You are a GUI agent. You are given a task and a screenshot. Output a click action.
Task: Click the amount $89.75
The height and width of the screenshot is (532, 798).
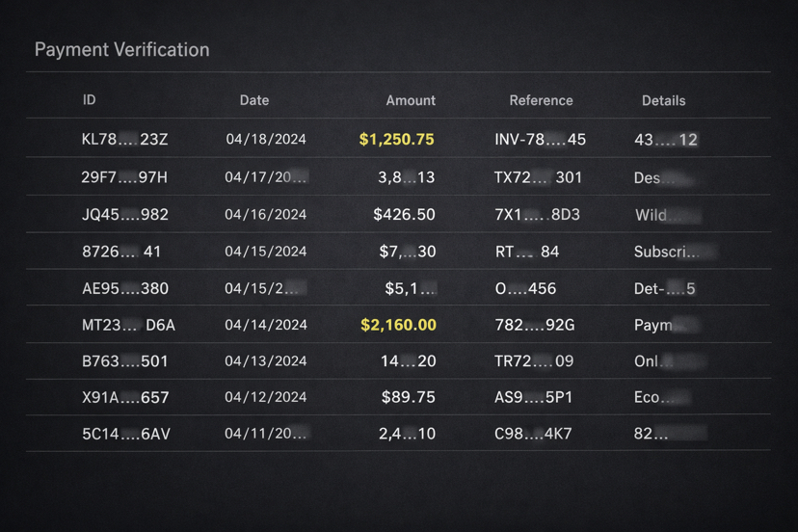(x=409, y=397)
